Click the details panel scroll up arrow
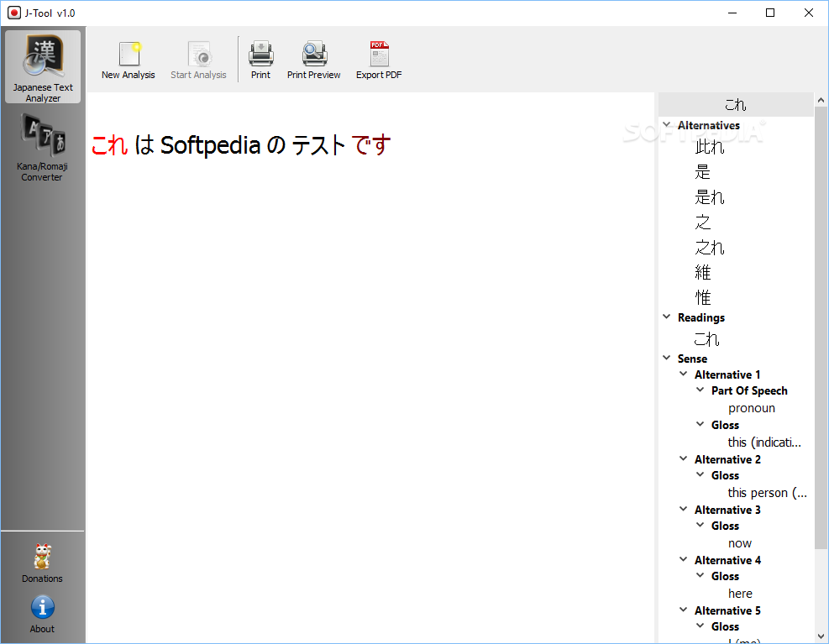The image size is (829, 644). coord(821,99)
